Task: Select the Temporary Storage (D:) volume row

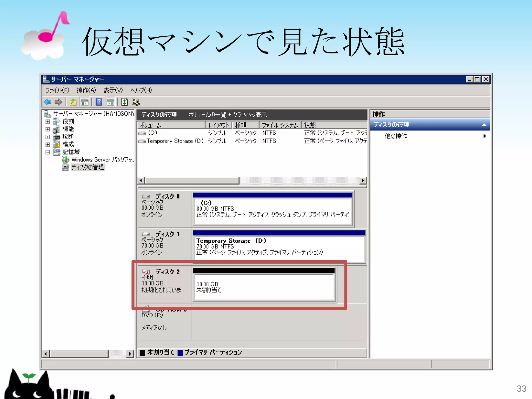Action: 252,141
